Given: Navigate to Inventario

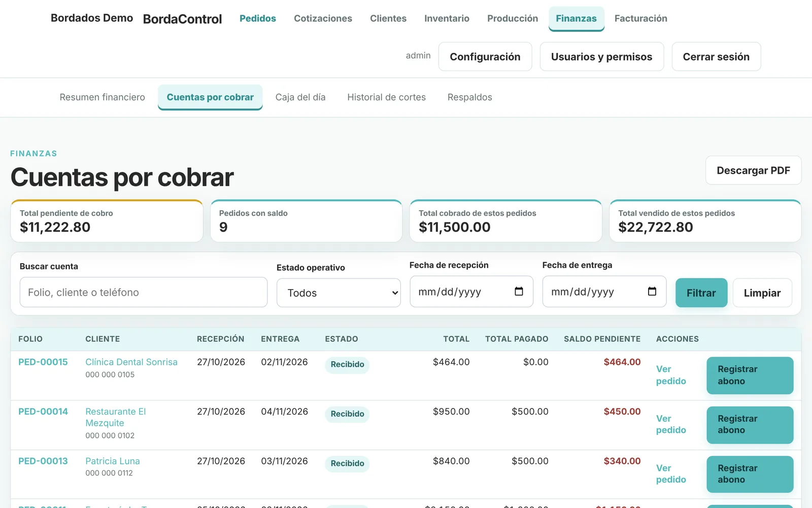Looking at the screenshot, I should pyautogui.click(x=447, y=18).
